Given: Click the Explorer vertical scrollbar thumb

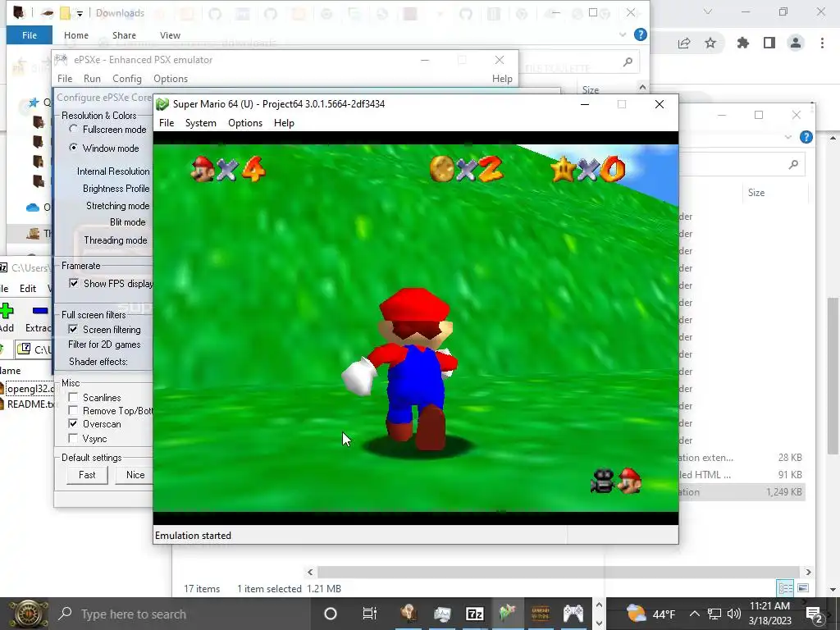Looking at the screenshot, I should pos(833,375).
